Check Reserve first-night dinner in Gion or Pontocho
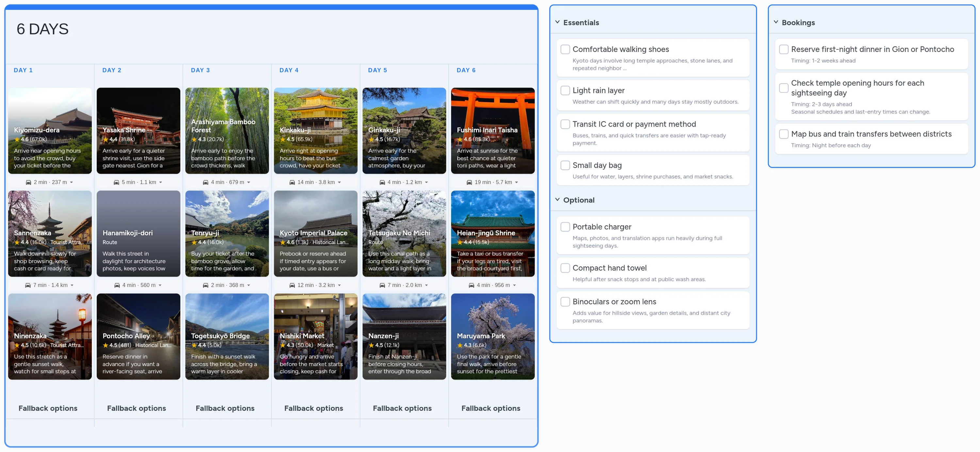 (784, 49)
